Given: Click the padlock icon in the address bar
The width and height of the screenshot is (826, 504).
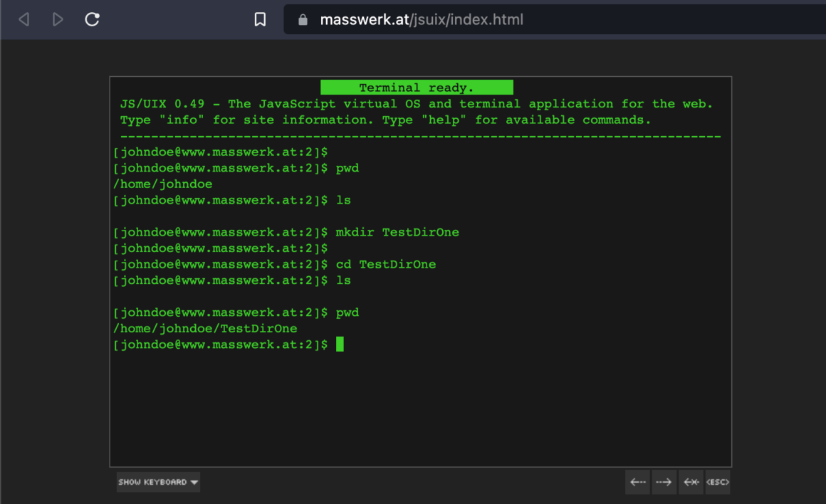Looking at the screenshot, I should pyautogui.click(x=303, y=19).
